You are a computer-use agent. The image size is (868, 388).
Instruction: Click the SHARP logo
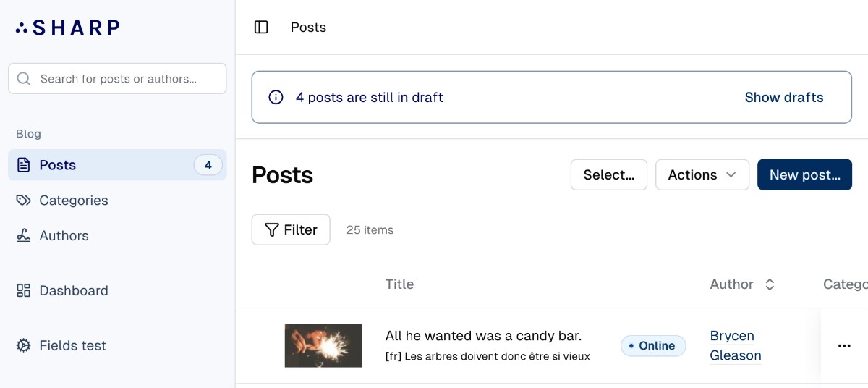click(67, 28)
